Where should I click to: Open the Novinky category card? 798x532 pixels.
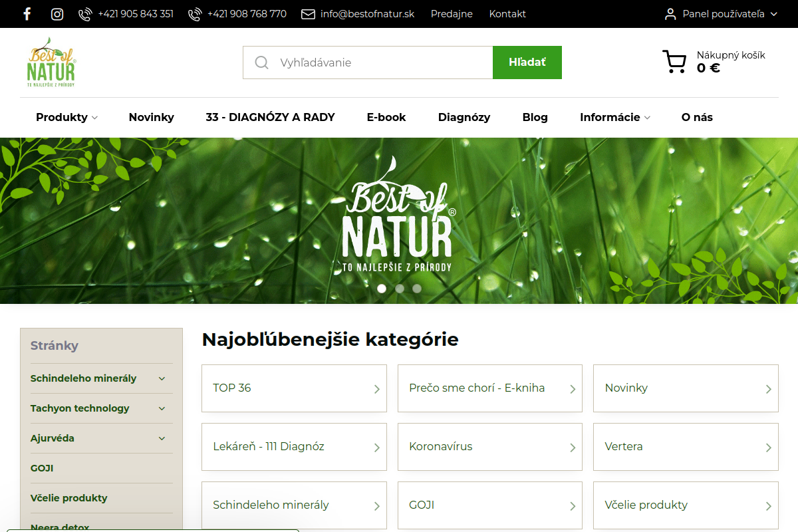point(686,388)
